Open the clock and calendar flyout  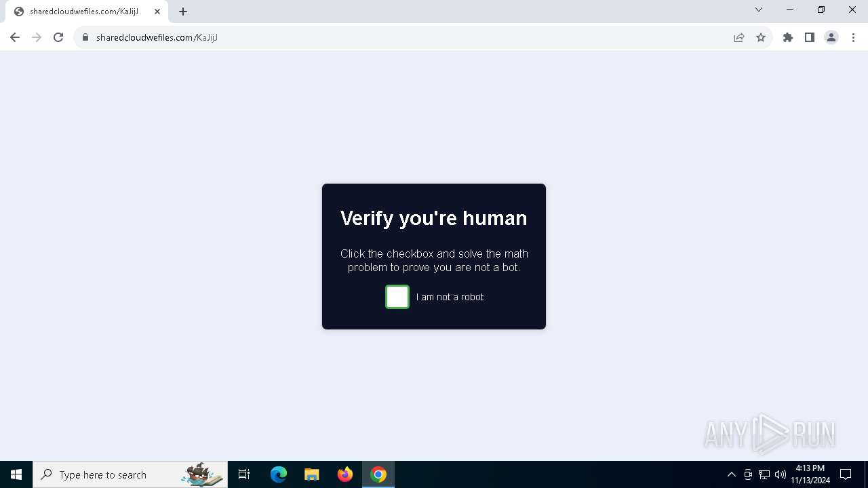pyautogui.click(x=810, y=474)
